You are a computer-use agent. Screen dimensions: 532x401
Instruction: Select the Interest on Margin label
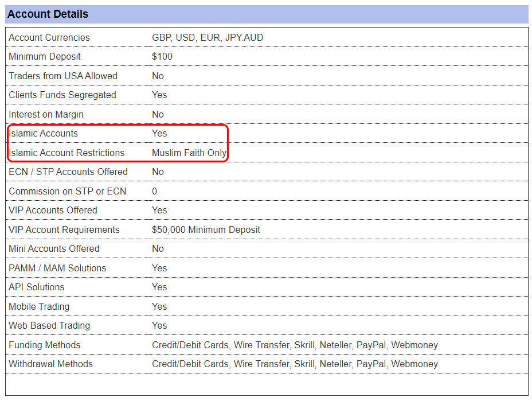46,114
